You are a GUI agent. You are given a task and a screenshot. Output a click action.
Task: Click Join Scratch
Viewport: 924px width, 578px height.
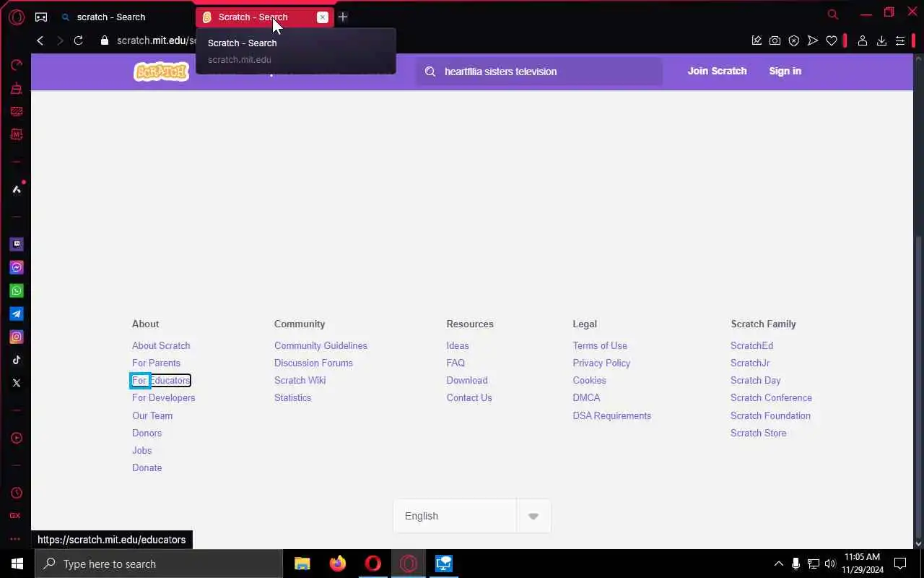(x=717, y=71)
